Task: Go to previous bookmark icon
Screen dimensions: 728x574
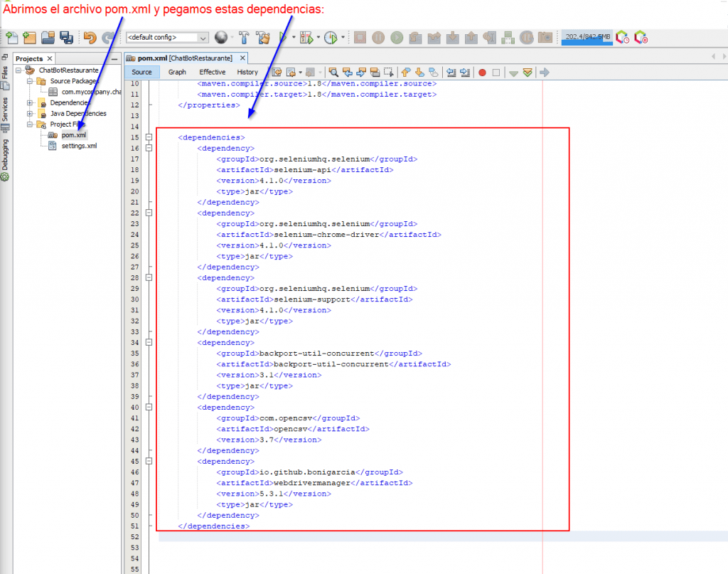Action: pos(406,73)
